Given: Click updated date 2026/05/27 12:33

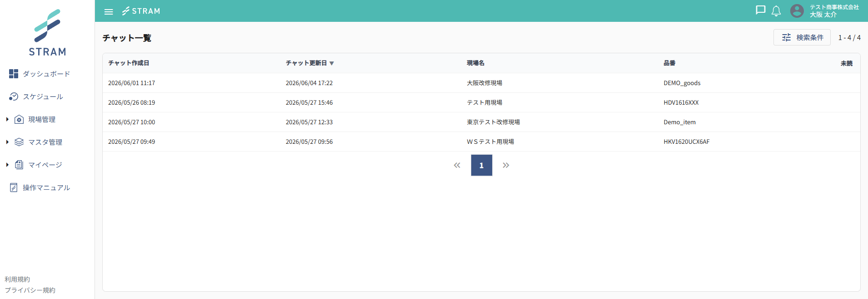Looking at the screenshot, I should click(309, 122).
